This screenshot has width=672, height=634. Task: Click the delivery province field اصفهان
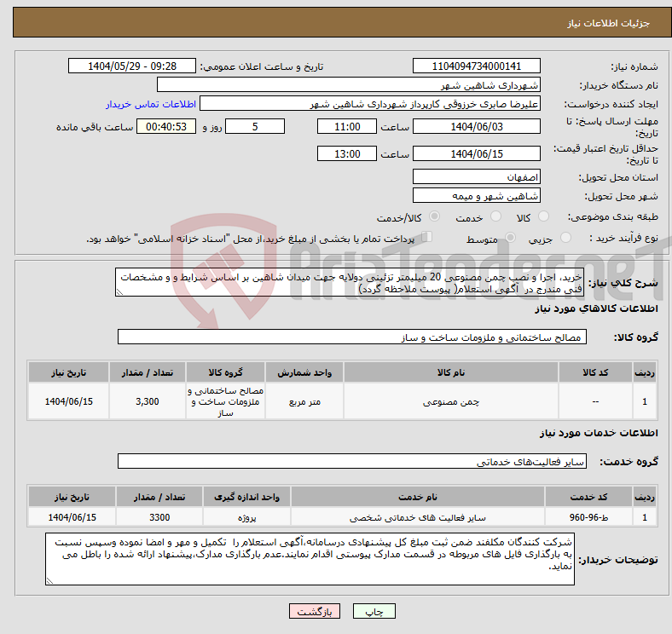pyautogui.click(x=476, y=176)
